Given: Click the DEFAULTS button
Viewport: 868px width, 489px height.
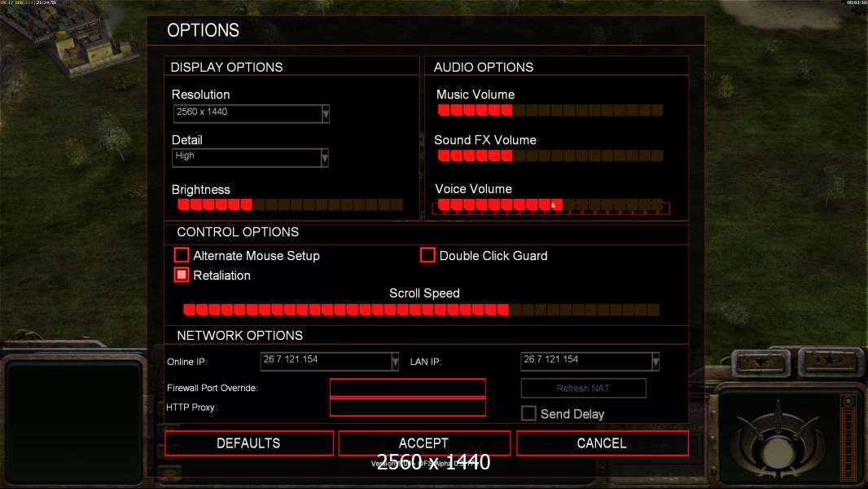Looking at the screenshot, I should point(249,443).
